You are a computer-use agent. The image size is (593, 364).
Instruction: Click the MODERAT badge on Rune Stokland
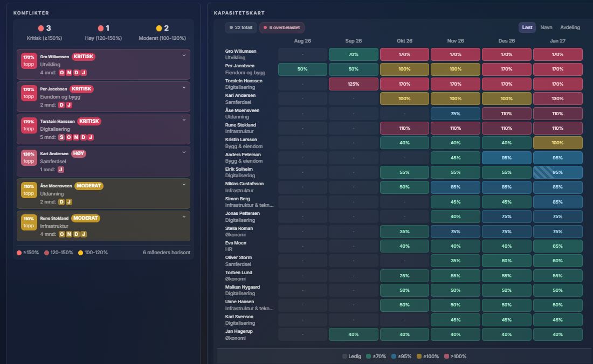[86, 218]
